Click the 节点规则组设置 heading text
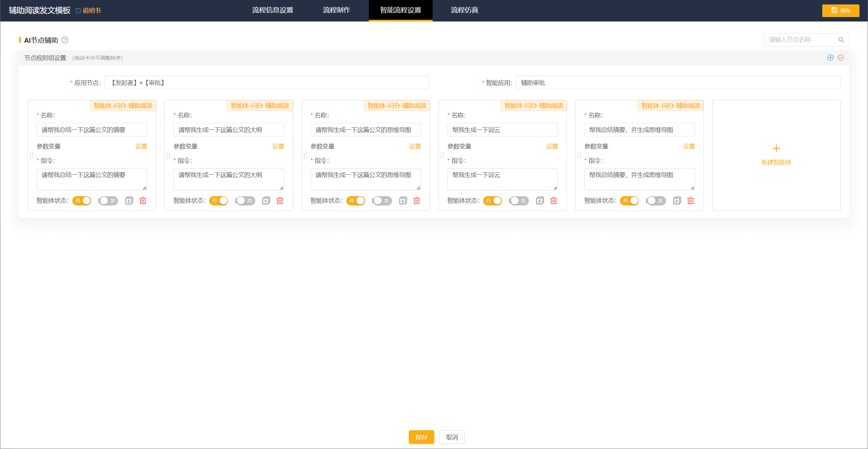Viewport: 868px width, 449px height. (x=45, y=58)
